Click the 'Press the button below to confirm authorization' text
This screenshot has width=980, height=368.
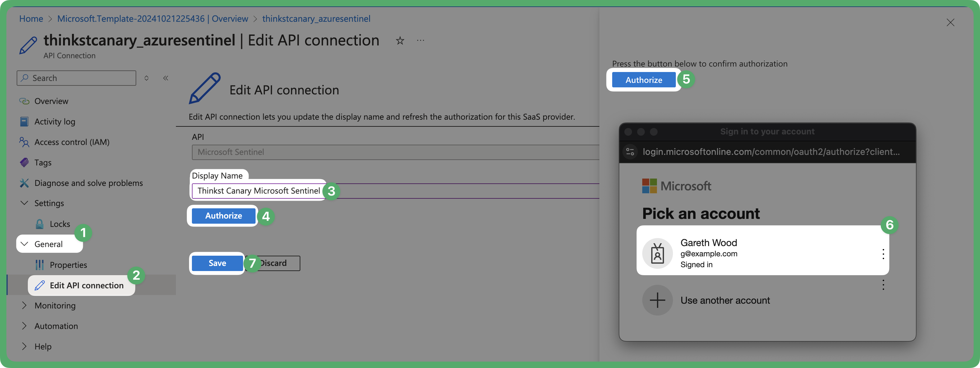(699, 64)
